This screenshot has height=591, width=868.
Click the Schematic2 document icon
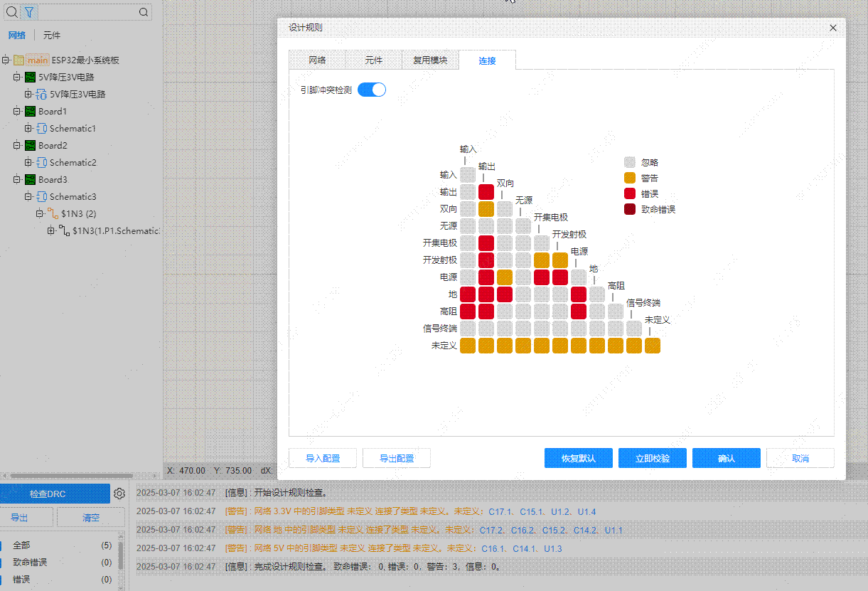(x=41, y=163)
